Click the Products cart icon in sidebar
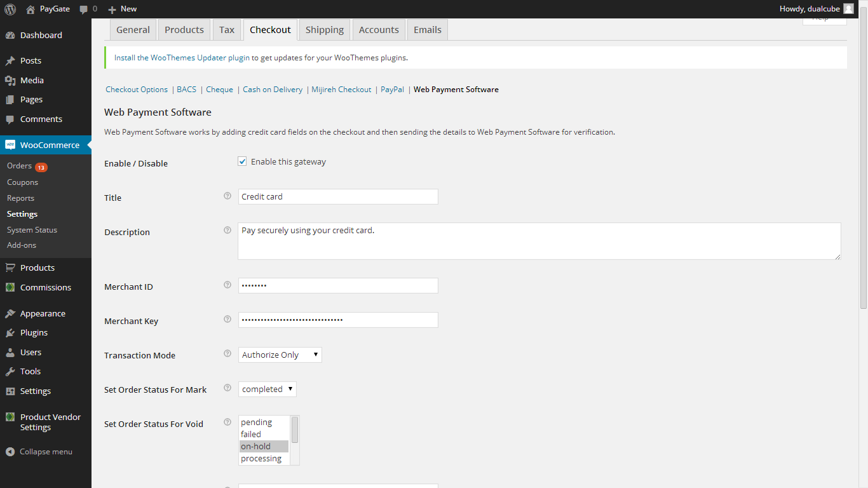The width and height of the screenshot is (868, 488). point(10,268)
